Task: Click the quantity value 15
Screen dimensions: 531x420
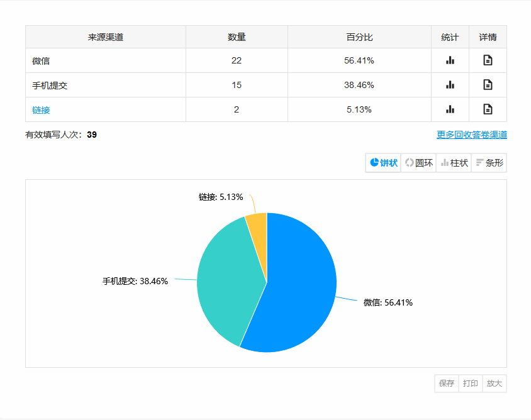Action: pos(237,85)
